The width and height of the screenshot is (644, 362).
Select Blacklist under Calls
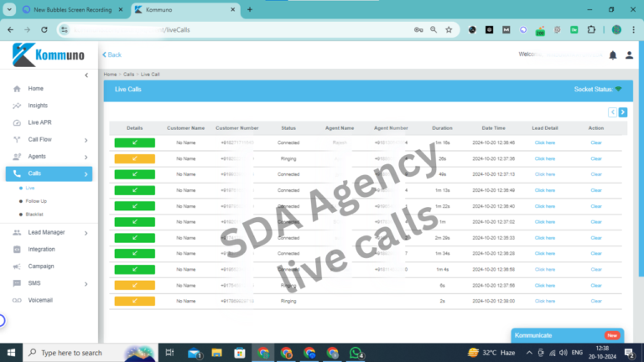pyautogui.click(x=34, y=215)
